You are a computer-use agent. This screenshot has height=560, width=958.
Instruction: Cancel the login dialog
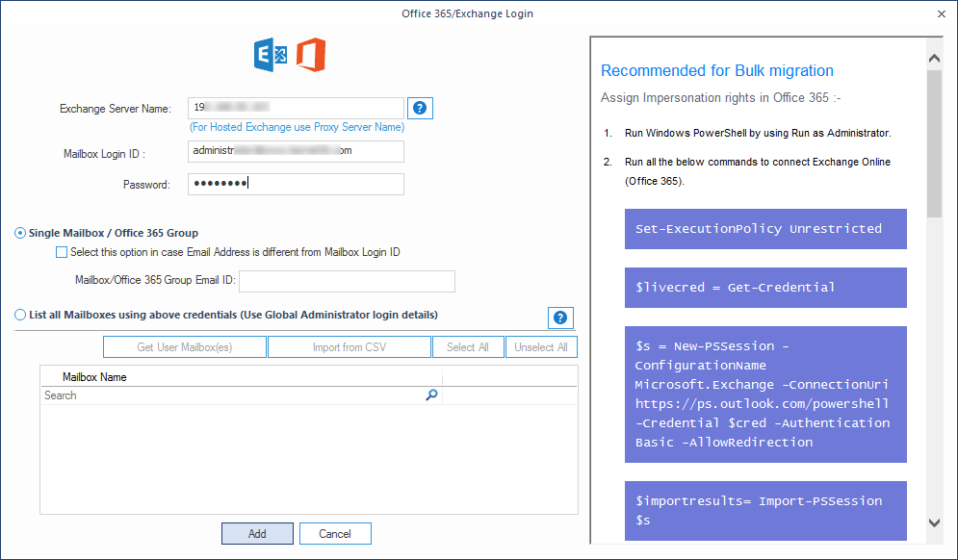coord(335,534)
